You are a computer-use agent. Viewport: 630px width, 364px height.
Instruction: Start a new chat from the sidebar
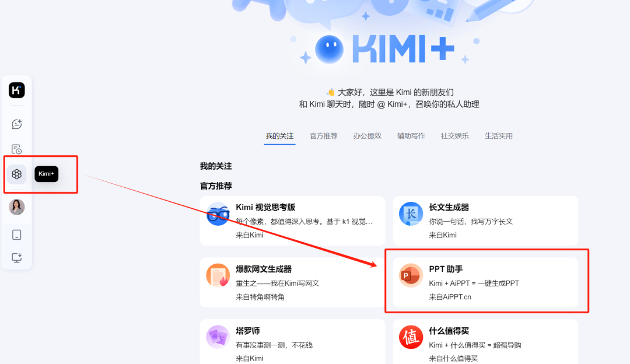click(x=16, y=124)
